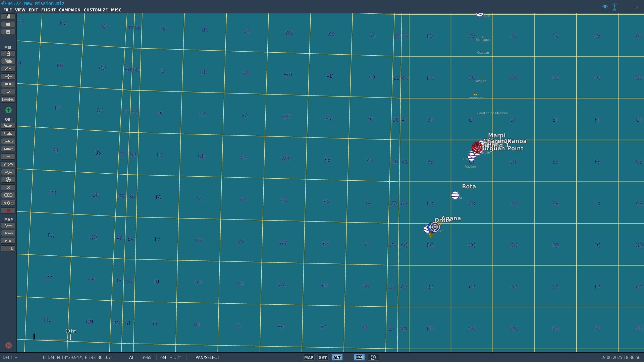Open the weather and time settings cloud icon
644x362 pixels.
(8, 61)
